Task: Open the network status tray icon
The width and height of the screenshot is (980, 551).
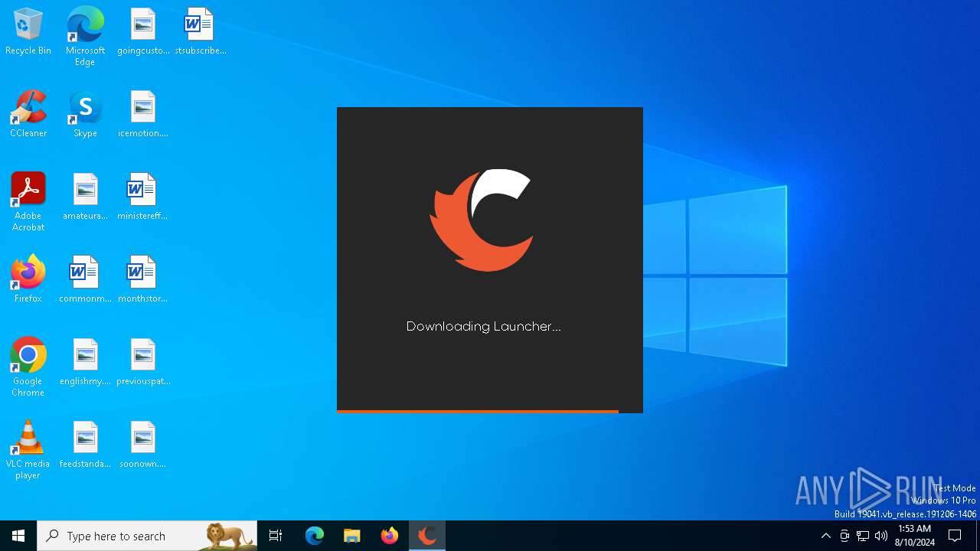Action: click(863, 536)
